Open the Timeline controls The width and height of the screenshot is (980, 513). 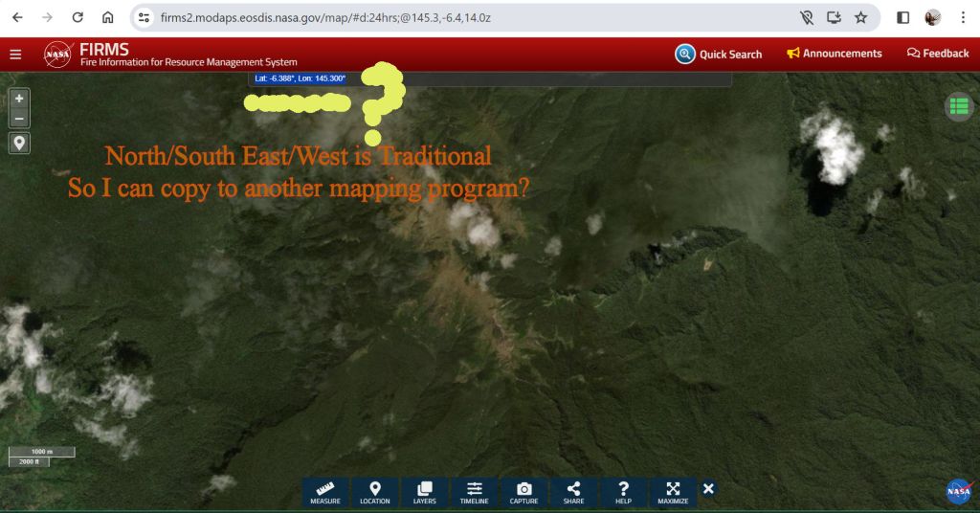(474, 493)
